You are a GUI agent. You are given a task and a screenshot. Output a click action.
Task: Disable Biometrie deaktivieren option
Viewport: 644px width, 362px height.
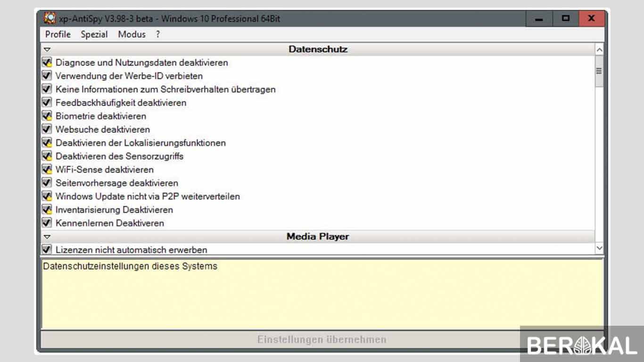pos(46,115)
